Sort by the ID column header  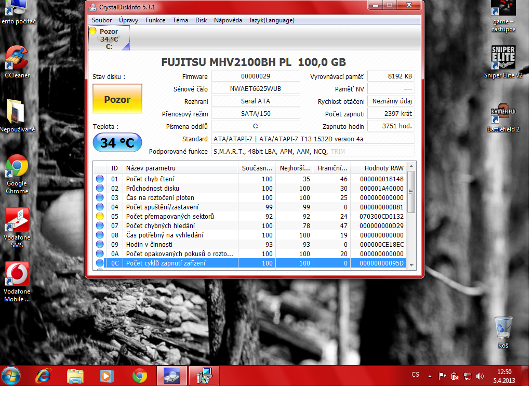114,168
